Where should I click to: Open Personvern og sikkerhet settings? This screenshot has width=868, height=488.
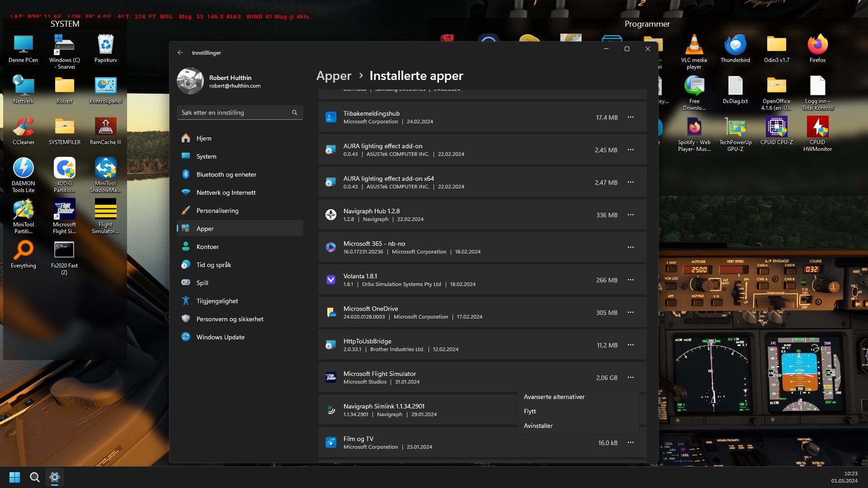pos(240,319)
